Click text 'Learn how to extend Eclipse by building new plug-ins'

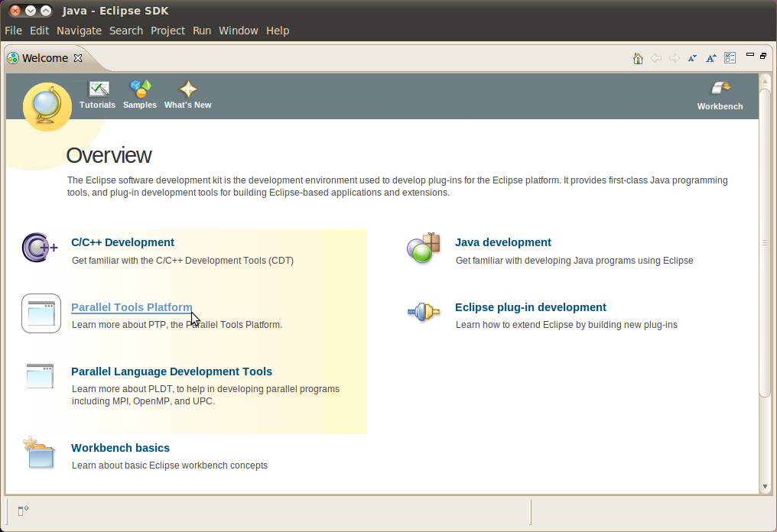point(567,325)
